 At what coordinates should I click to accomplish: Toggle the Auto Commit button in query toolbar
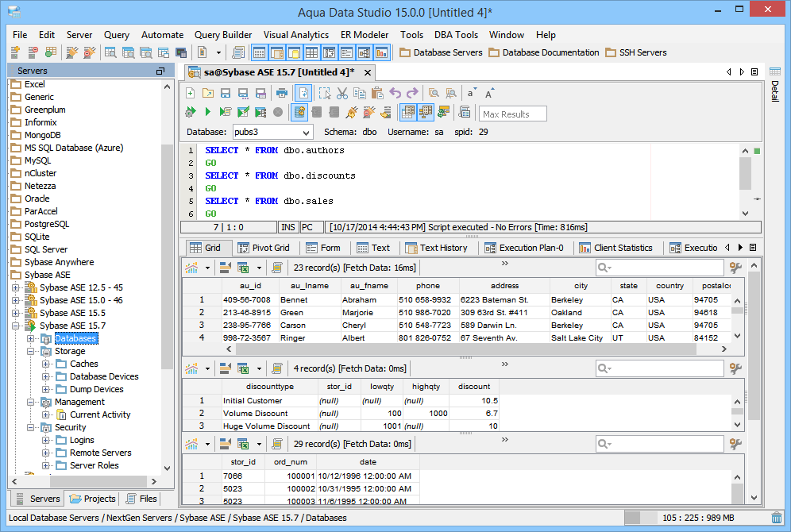(299, 112)
